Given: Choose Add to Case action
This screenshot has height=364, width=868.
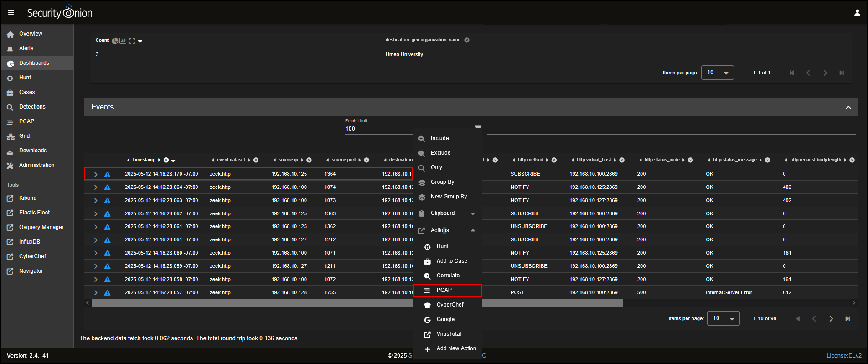Looking at the screenshot, I should click(x=451, y=261).
